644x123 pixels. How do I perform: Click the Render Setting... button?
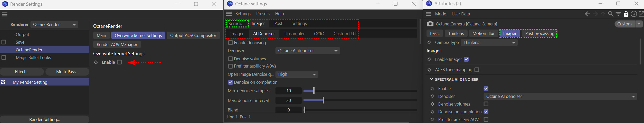44,119
